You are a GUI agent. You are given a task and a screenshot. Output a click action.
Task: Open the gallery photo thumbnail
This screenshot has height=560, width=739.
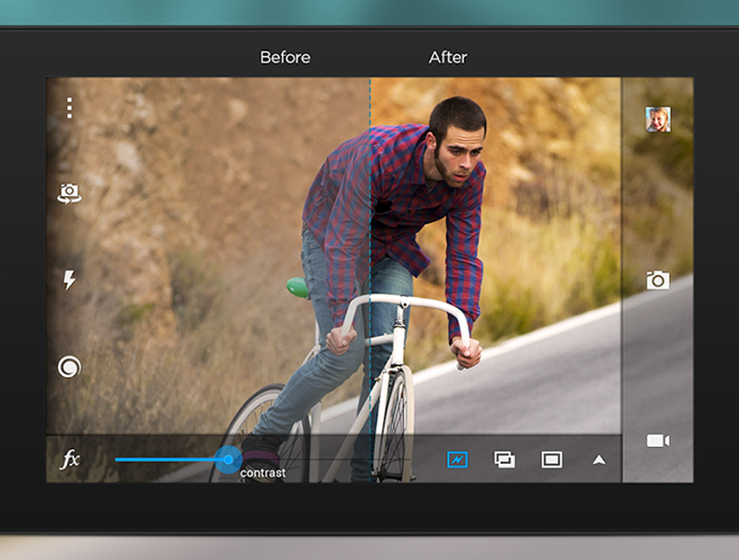pos(658,119)
